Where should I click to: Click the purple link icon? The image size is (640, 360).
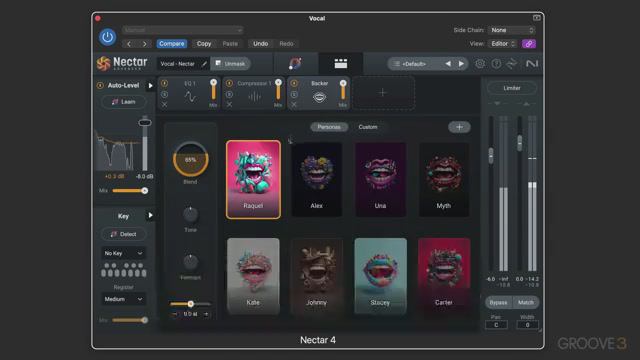click(x=529, y=44)
